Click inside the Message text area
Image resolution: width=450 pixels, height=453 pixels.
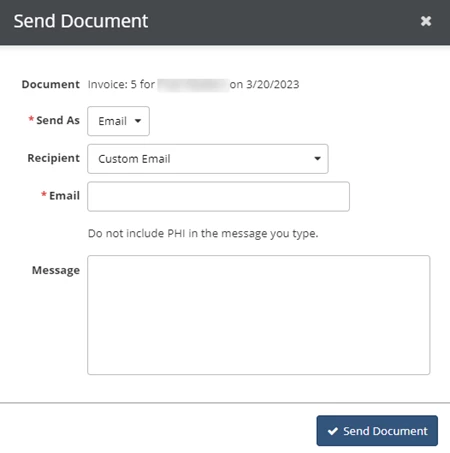click(x=259, y=315)
